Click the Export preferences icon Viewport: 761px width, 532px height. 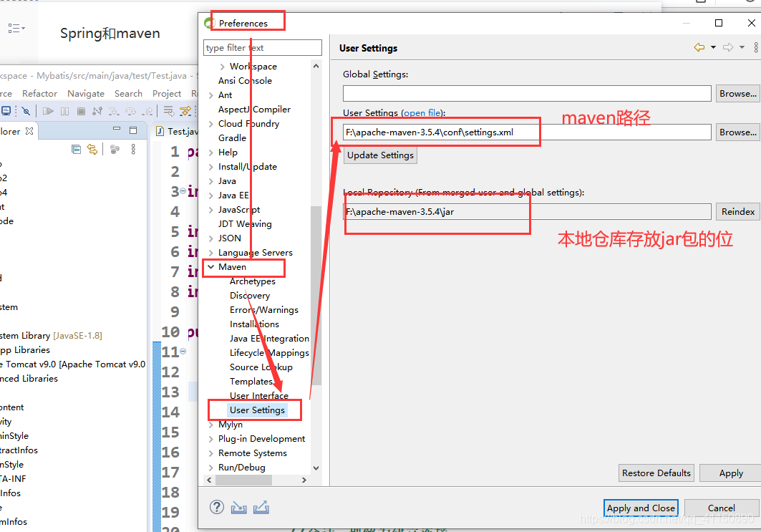click(261, 508)
